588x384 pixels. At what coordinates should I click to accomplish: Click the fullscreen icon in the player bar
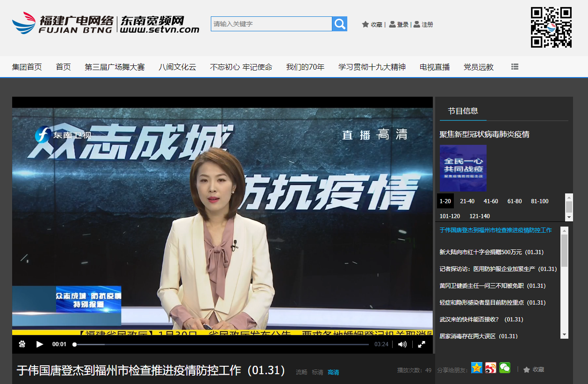pyautogui.click(x=422, y=344)
